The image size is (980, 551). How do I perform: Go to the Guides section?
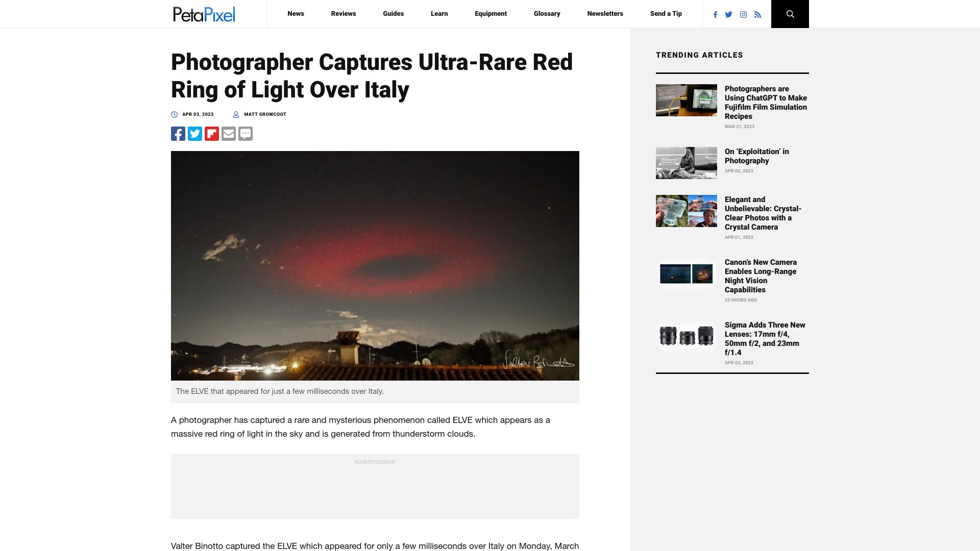(394, 14)
